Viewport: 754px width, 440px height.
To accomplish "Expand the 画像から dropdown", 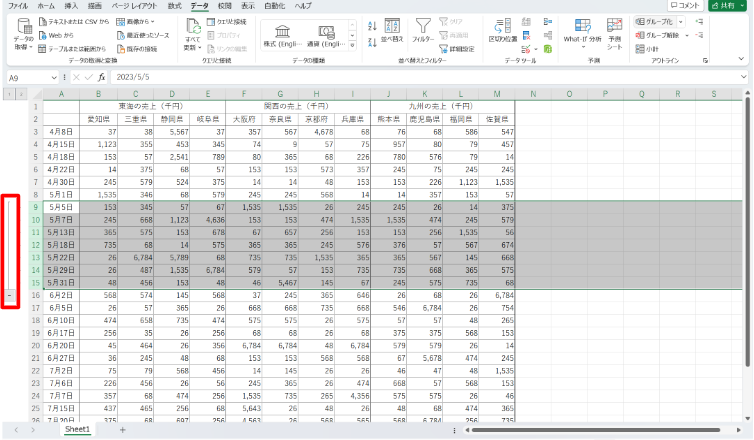I will click(153, 22).
